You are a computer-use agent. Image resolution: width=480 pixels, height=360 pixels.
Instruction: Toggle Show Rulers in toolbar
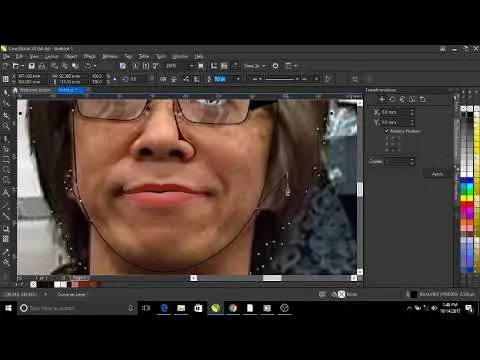click(x=214, y=66)
